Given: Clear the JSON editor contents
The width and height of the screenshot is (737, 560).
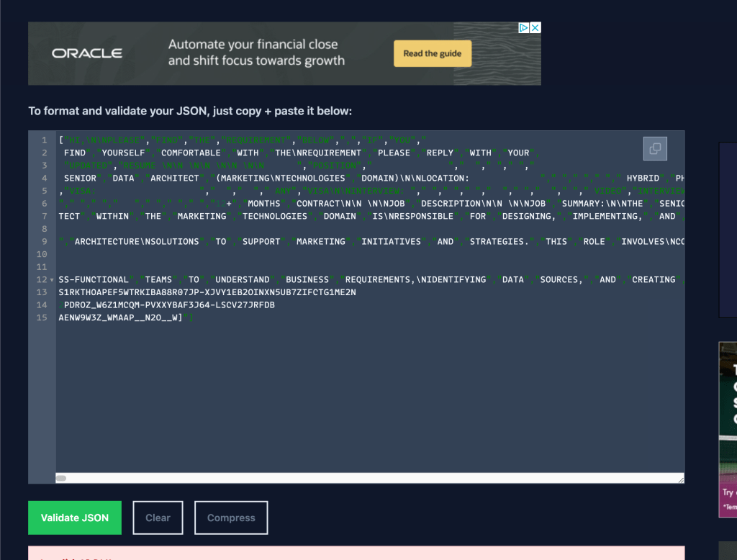Looking at the screenshot, I should point(158,518).
